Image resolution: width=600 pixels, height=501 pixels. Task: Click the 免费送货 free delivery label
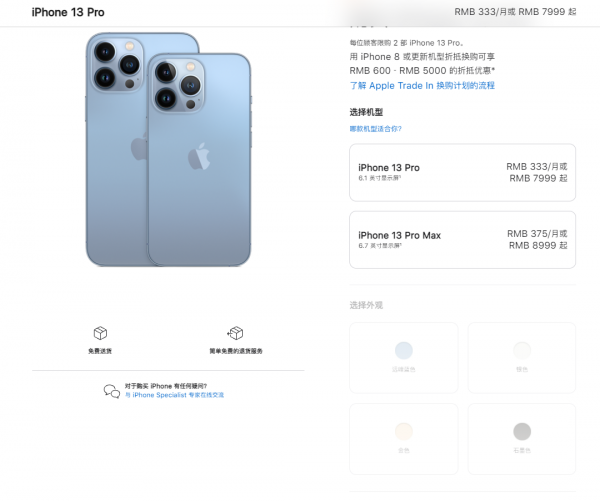click(100, 351)
